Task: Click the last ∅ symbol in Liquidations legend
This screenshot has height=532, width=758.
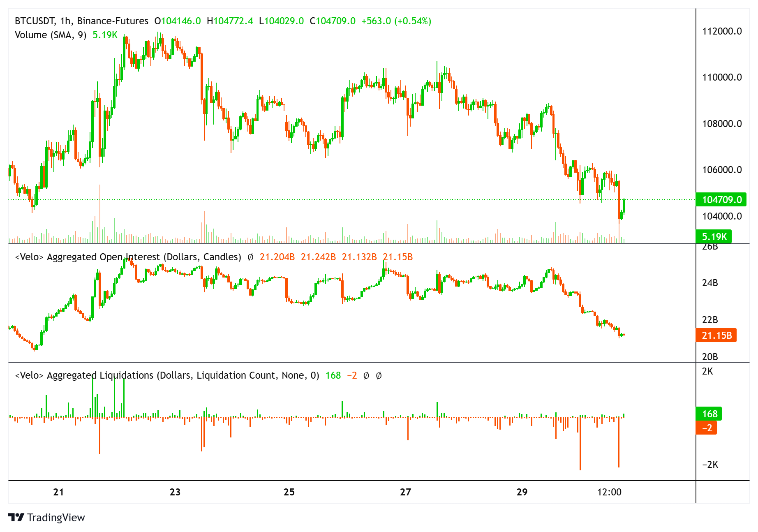Action: pos(379,376)
